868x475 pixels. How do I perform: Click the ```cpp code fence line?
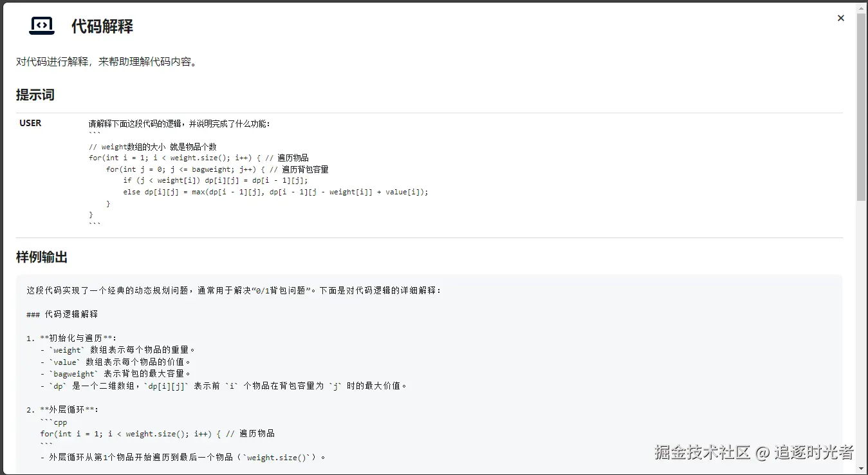click(x=53, y=422)
